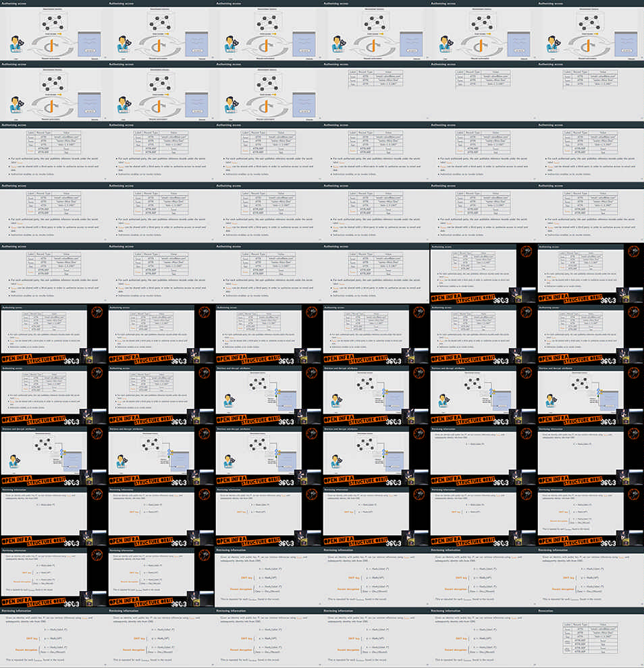Jump to the first frame with 36C3 overlay
This screenshot has height=668, width=644.
point(483,273)
